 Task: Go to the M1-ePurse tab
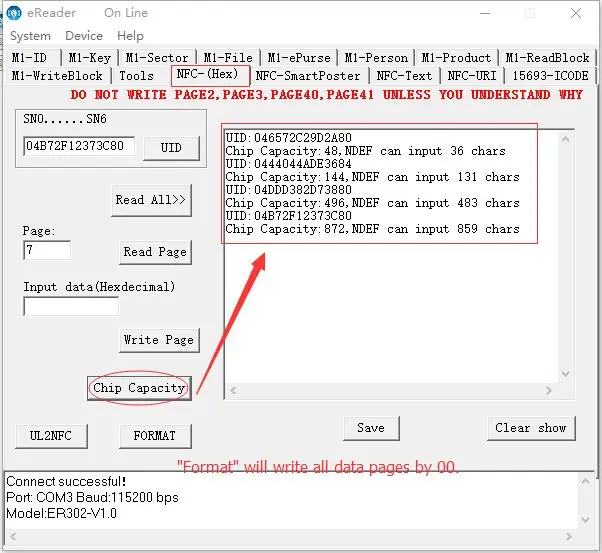click(x=299, y=58)
